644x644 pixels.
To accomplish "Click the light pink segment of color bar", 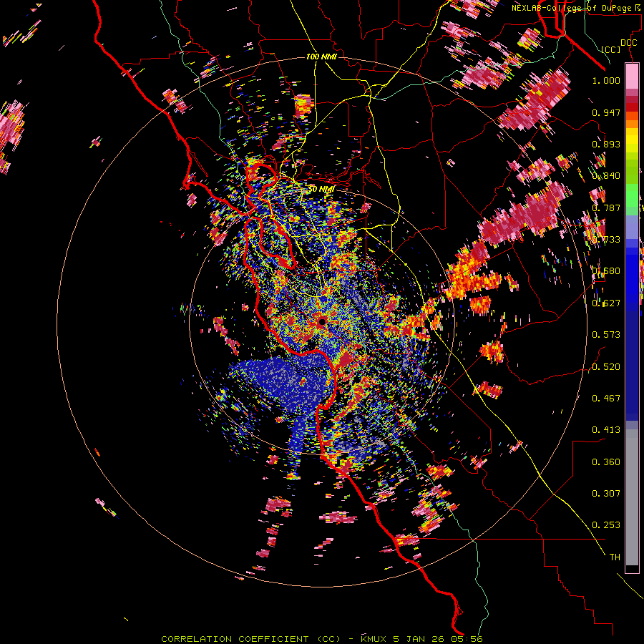I will click(x=632, y=77).
